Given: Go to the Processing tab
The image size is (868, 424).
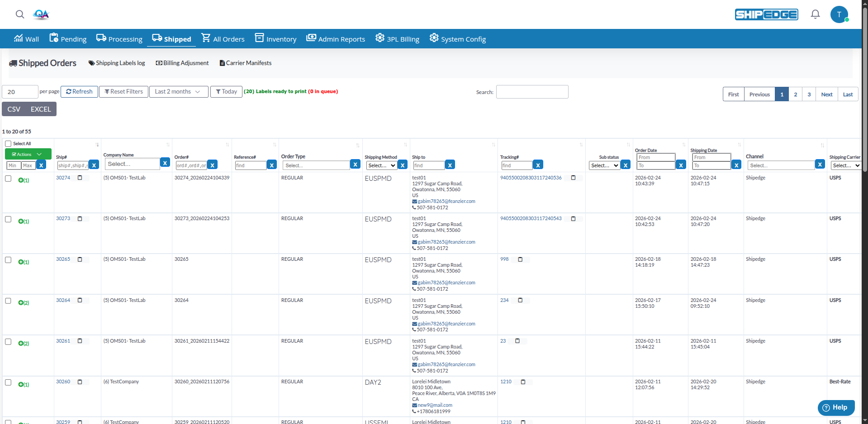Looking at the screenshot, I should [119, 39].
